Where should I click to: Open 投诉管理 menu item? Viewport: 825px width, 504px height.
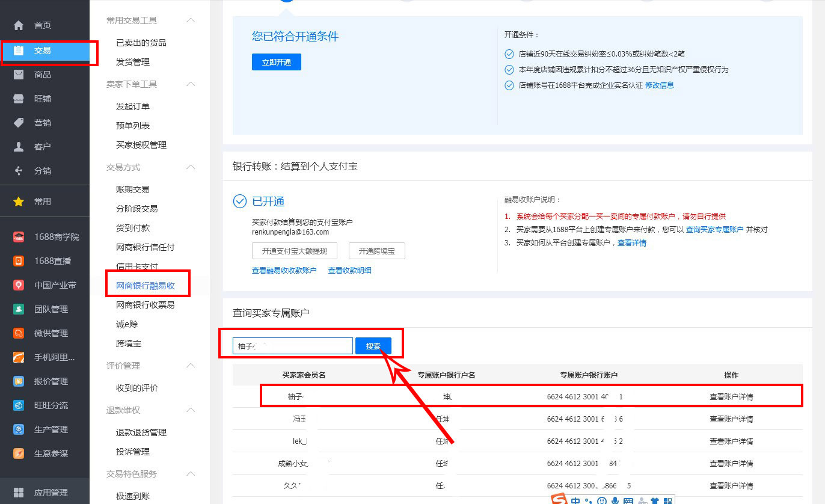[x=133, y=452]
